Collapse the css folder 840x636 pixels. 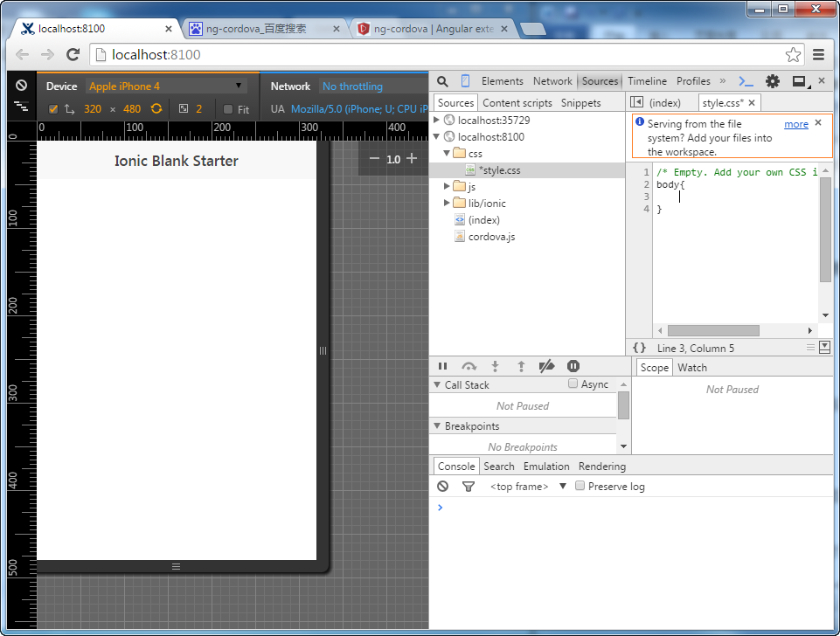(x=447, y=153)
